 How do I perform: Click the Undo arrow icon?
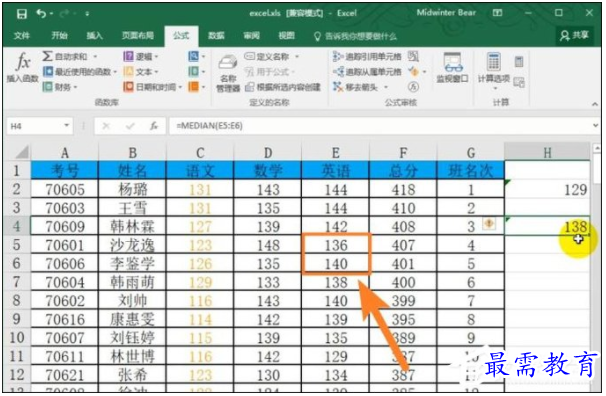pos(41,14)
